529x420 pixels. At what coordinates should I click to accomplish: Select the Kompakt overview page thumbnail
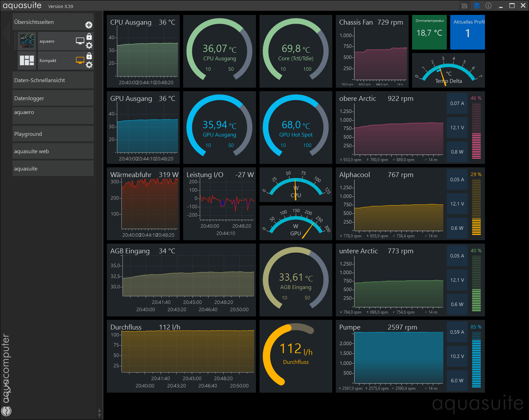point(27,60)
